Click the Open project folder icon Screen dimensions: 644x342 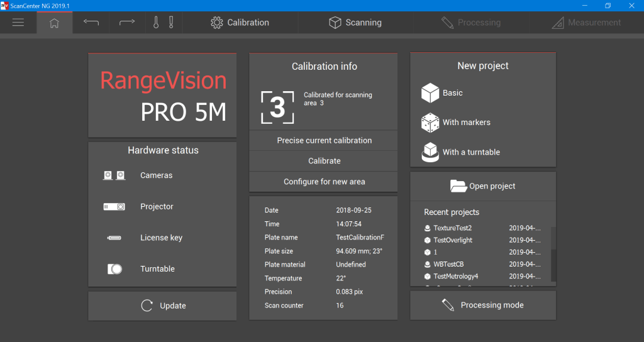tap(458, 186)
